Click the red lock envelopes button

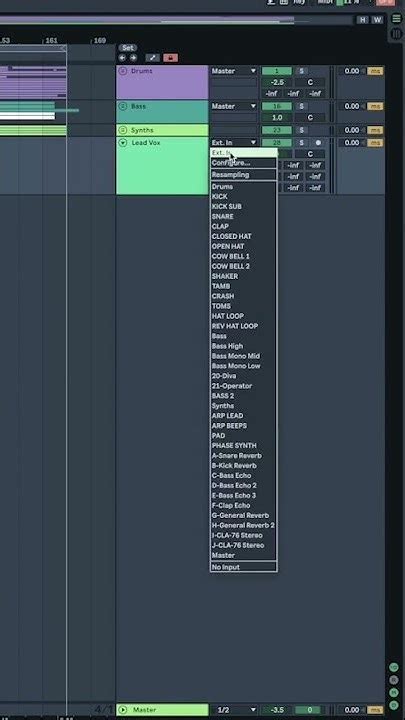(x=170, y=58)
